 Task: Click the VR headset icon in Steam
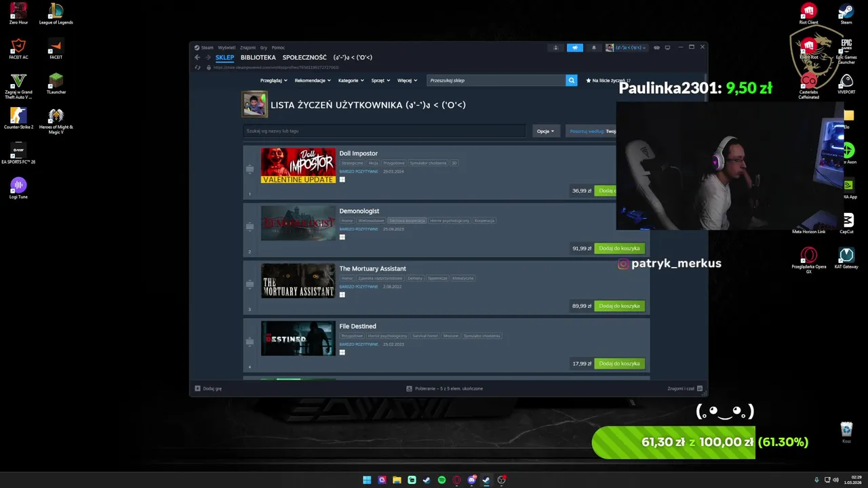coord(657,47)
